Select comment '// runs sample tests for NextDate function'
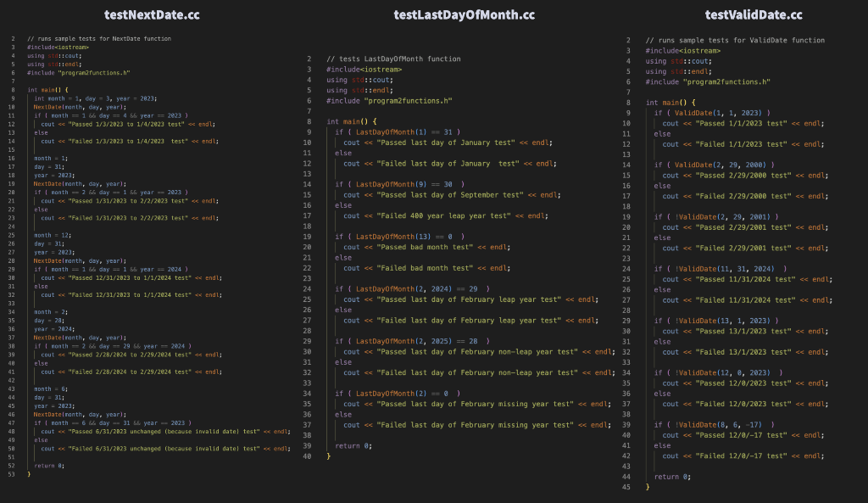This screenshot has height=503, width=868. pos(99,39)
